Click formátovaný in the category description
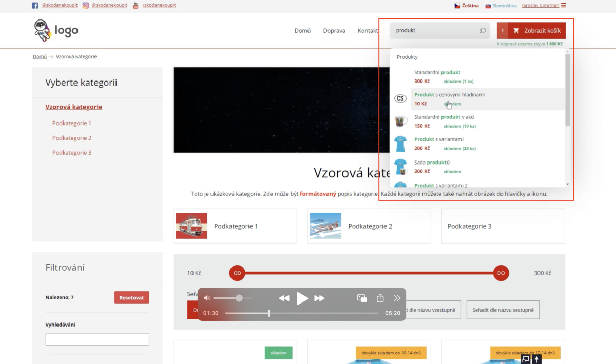616x364 pixels. (318, 194)
